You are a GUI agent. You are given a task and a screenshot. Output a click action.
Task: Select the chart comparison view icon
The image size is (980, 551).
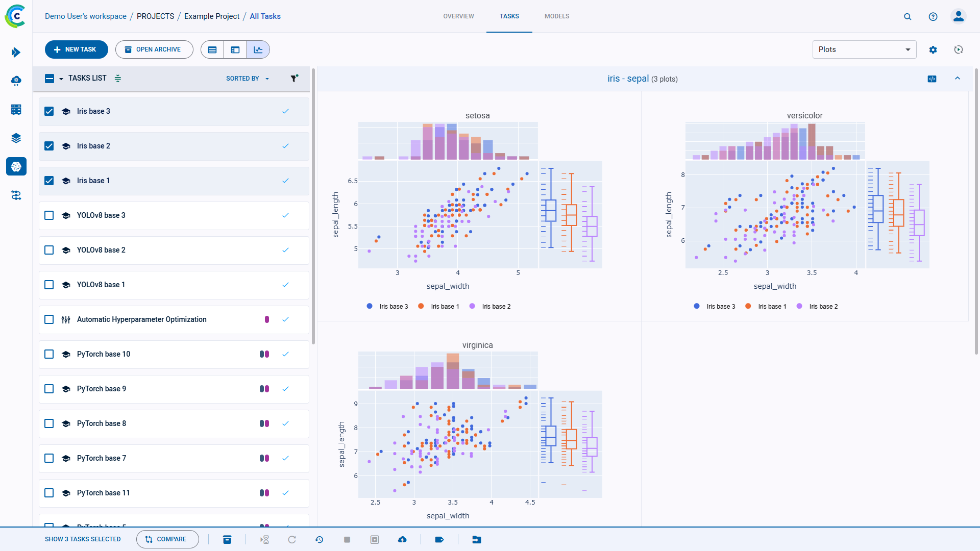click(x=258, y=49)
